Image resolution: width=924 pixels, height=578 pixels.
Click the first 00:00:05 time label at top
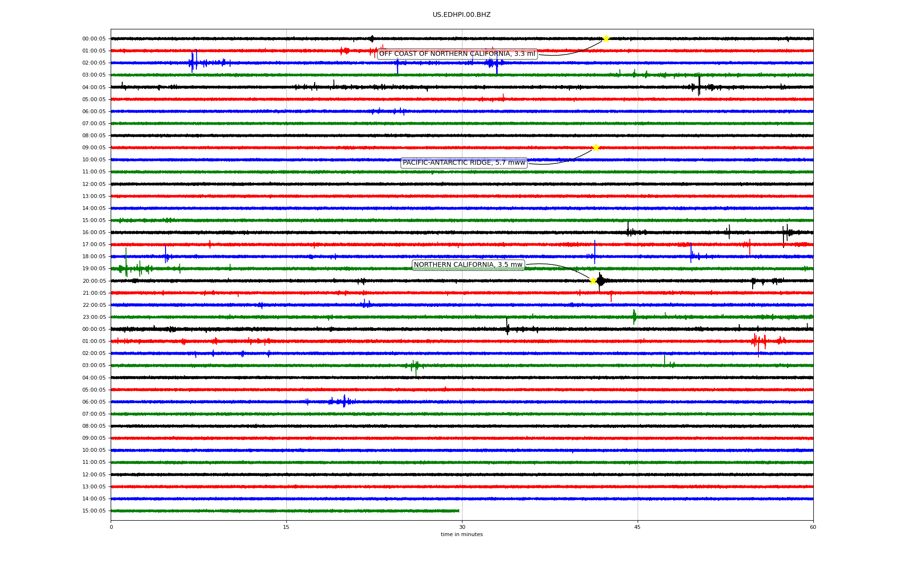pos(94,39)
